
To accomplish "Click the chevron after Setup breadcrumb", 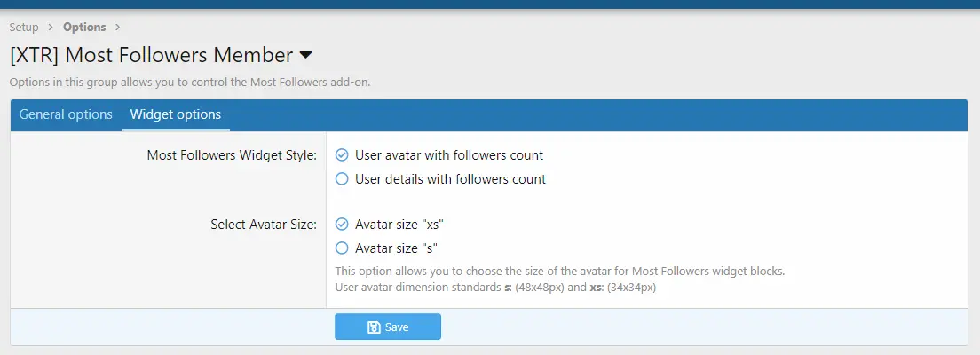I will coord(51,28).
